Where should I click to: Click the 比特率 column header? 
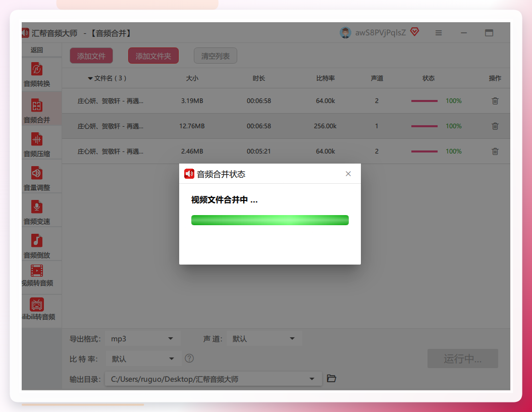[326, 78]
